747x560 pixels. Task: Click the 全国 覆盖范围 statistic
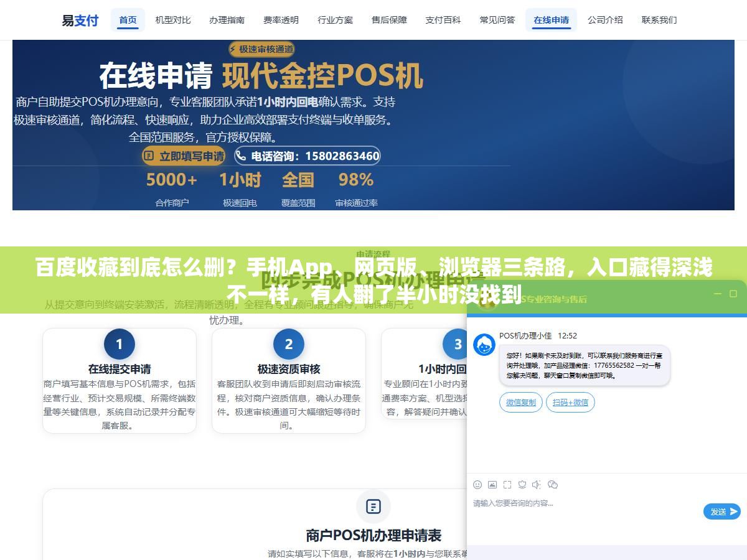coord(298,189)
